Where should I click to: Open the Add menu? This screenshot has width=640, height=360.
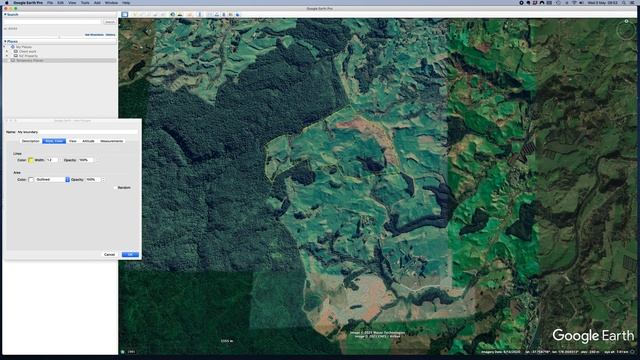tap(97, 2)
